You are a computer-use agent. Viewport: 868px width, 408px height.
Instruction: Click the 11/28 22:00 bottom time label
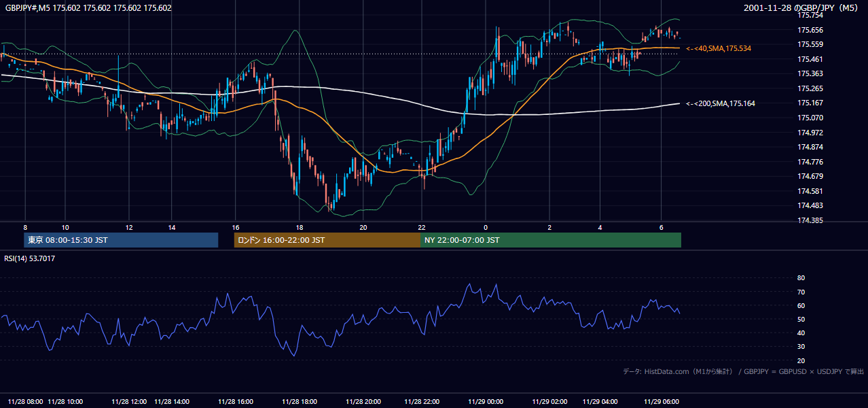422,402
